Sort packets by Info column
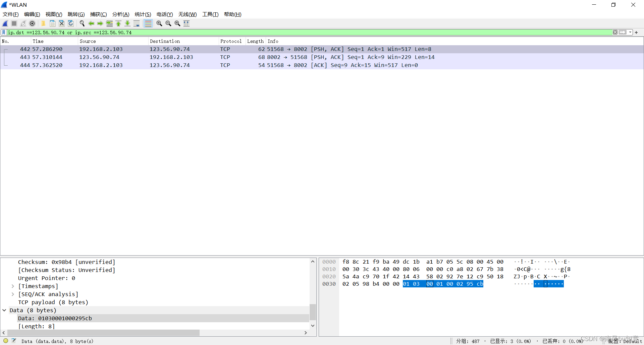644x345 pixels. tap(454, 41)
